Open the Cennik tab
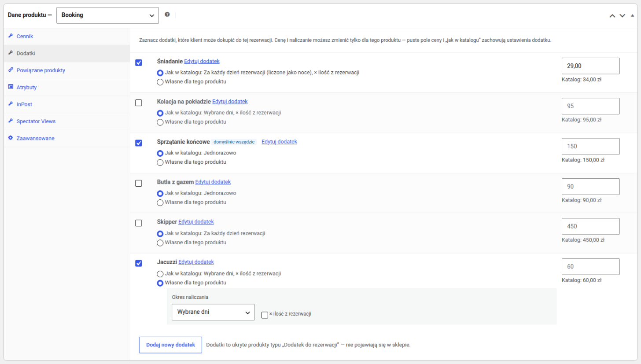 tap(66, 36)
